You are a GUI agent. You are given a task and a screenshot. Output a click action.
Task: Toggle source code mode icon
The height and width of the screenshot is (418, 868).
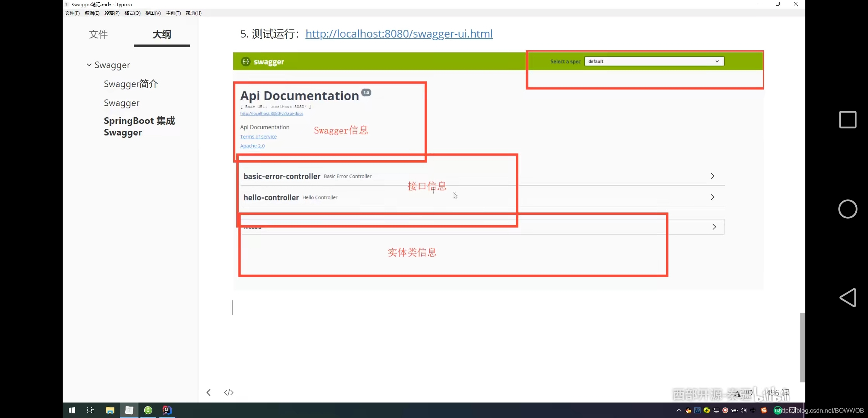(229, 392)
